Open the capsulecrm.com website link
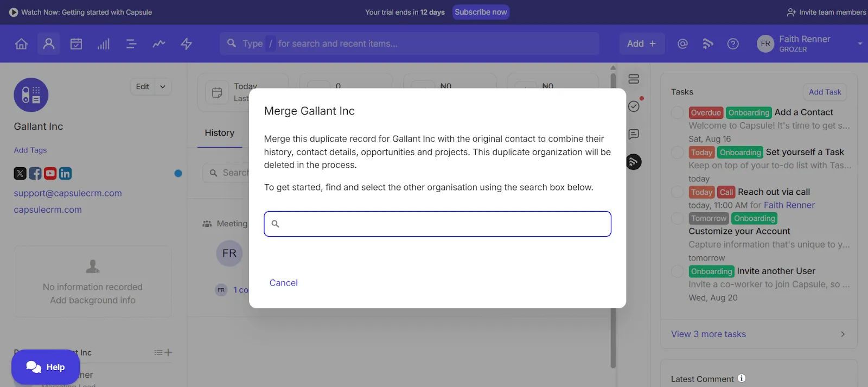 (48, 210)
